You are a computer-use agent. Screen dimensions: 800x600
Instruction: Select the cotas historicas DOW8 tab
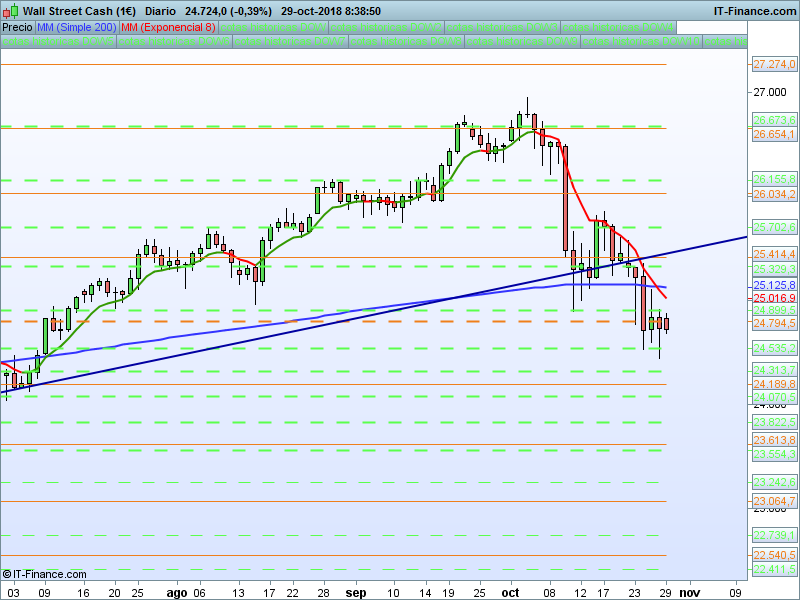pyautogui.click(x=406, y=41)
